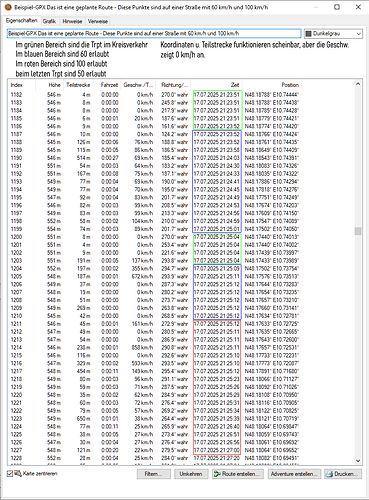Click 514 m Teilstrecke value in row 1190
The width and height of the screenshot is (369, 500).
84,158
